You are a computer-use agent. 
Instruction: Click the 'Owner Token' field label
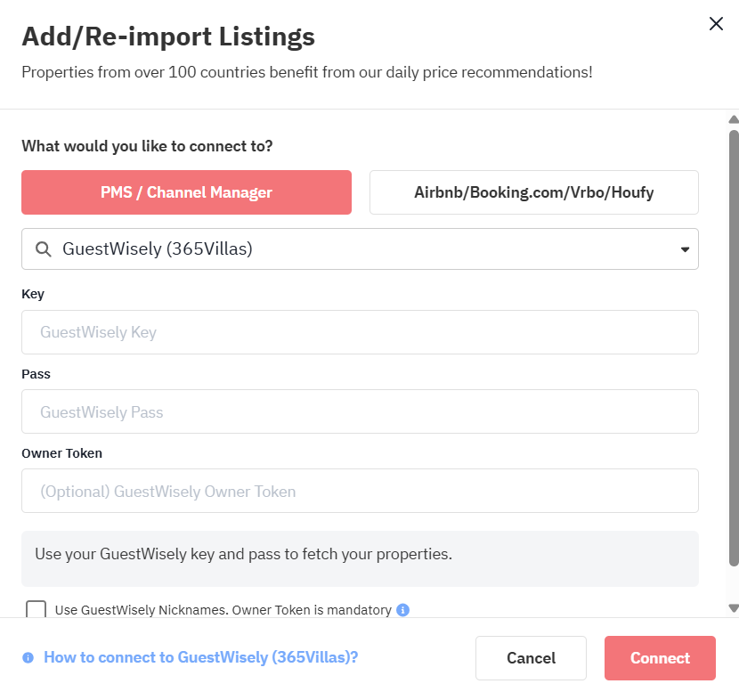click(x=61, y=453)
